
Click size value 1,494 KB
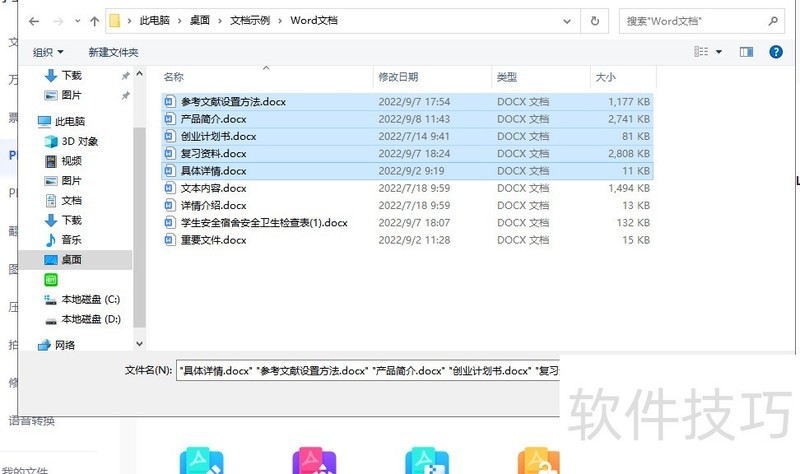click(629, 188)
